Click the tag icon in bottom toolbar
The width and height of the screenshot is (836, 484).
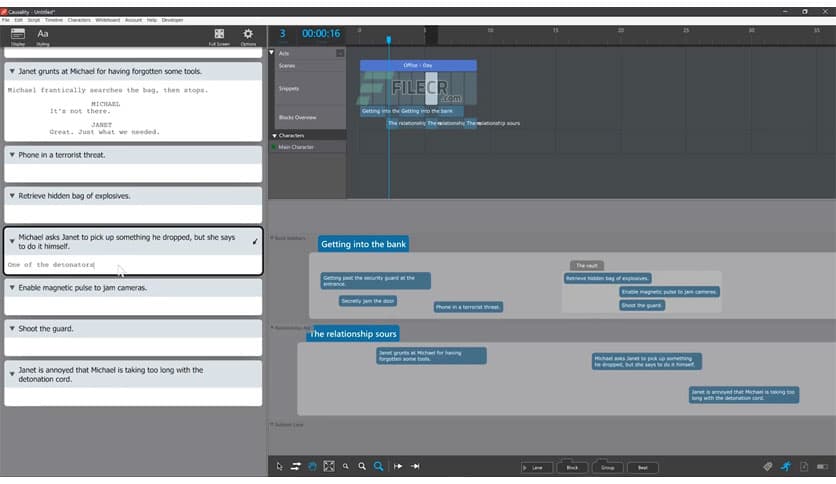(x=768, y=466)
